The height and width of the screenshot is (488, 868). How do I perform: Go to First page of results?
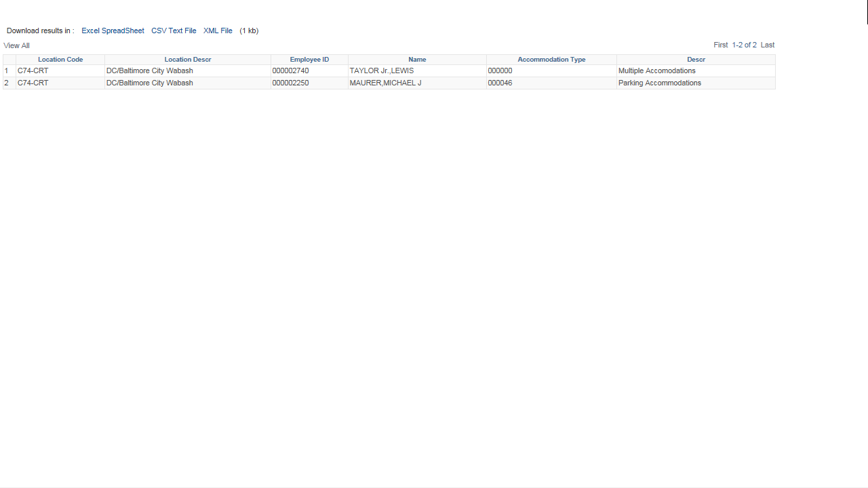pos(720,45)
